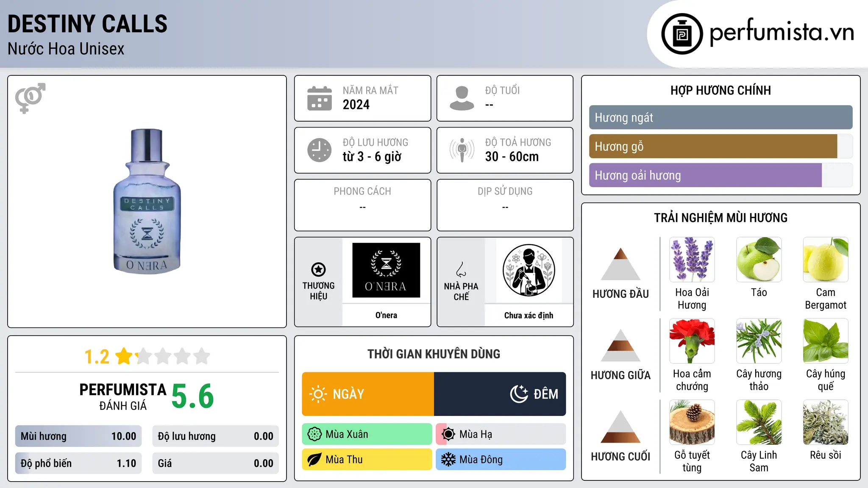
Task: Click the nose icon above Nhà pha chế
Action: coord(461,269)
